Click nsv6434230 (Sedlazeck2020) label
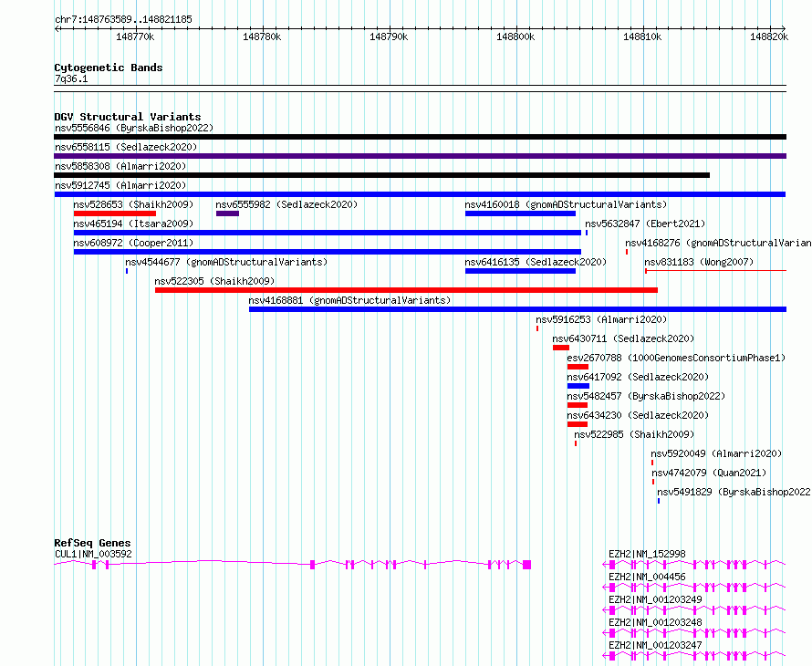The width and height of the screenshot is (812, 666). pos(638,415)
